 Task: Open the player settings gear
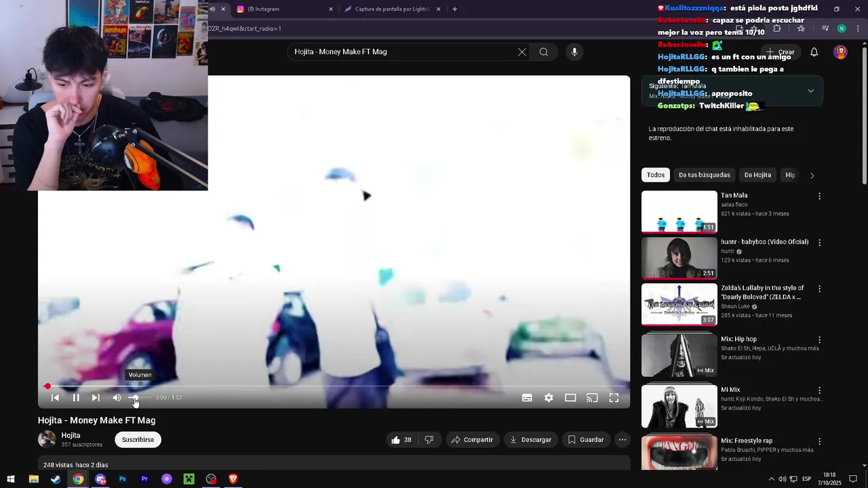point(549,398)
